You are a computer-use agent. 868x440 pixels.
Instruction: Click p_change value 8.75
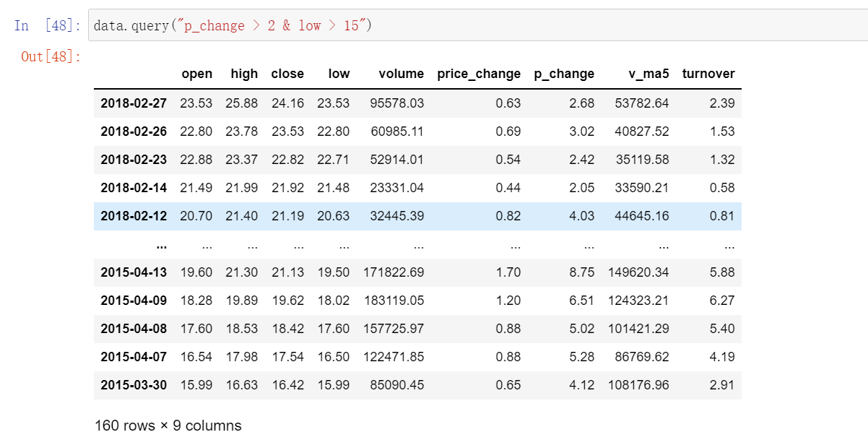pos(582,272)
